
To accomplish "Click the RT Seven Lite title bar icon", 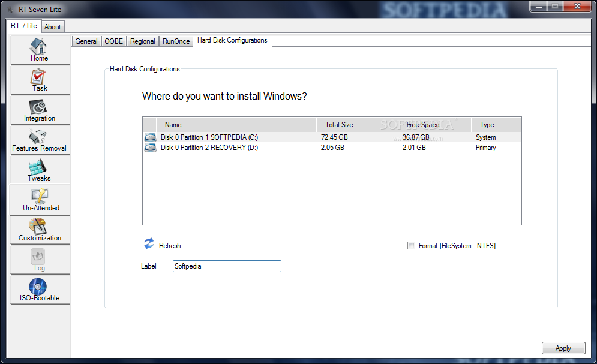I will (x=11, y=9).
